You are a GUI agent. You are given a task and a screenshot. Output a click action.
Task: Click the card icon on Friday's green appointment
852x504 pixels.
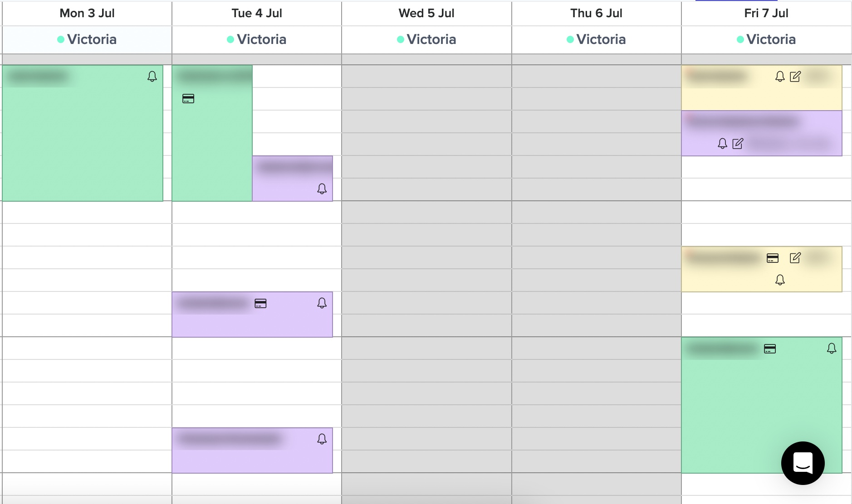pyautogui.click(x=770, y=349)
